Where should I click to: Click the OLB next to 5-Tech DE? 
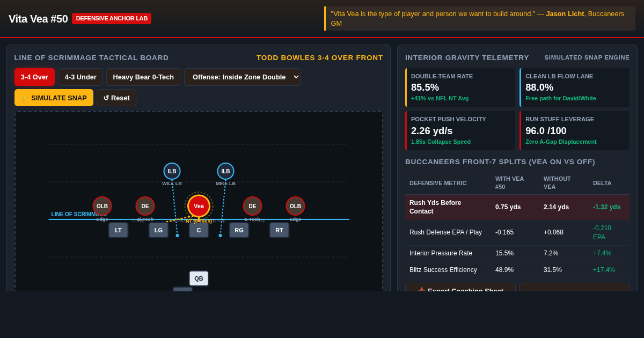point(295,206)
